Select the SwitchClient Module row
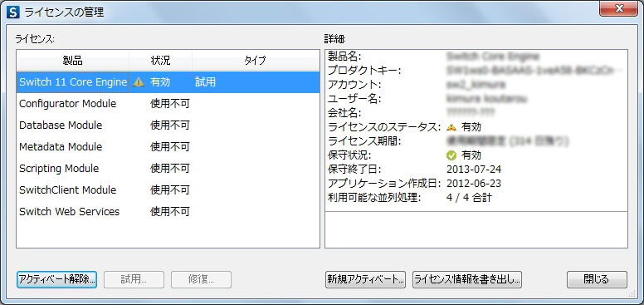 [168, 190]
